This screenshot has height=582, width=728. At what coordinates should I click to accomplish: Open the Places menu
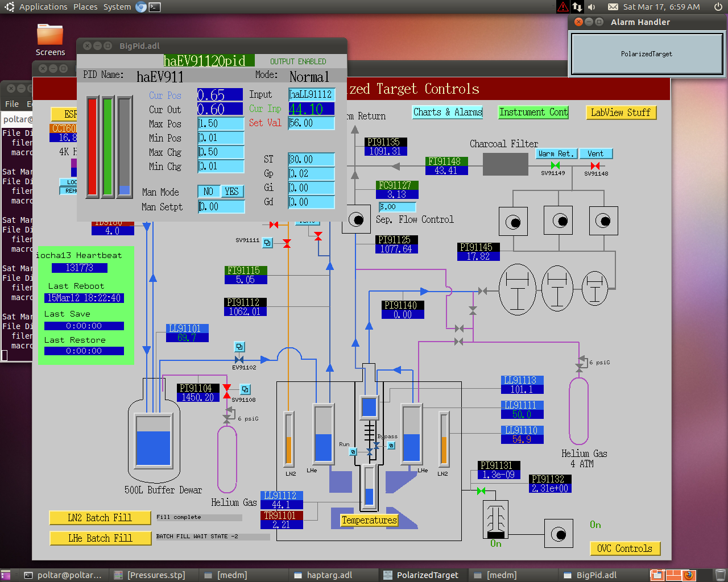(x=85, y=7)
